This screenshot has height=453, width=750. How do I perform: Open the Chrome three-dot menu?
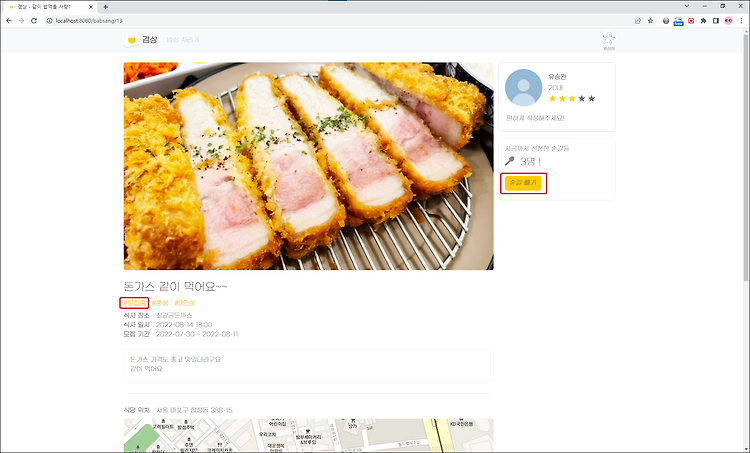741,21
